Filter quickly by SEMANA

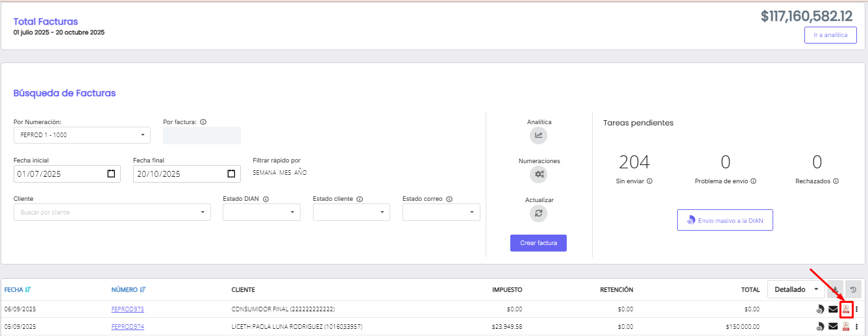pos(264,173)
